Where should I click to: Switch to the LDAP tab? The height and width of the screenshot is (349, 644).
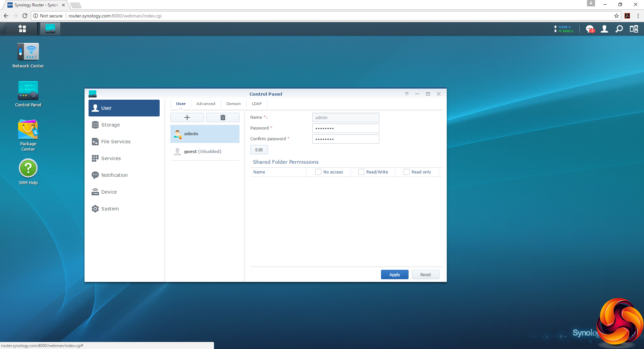[257, 104]
